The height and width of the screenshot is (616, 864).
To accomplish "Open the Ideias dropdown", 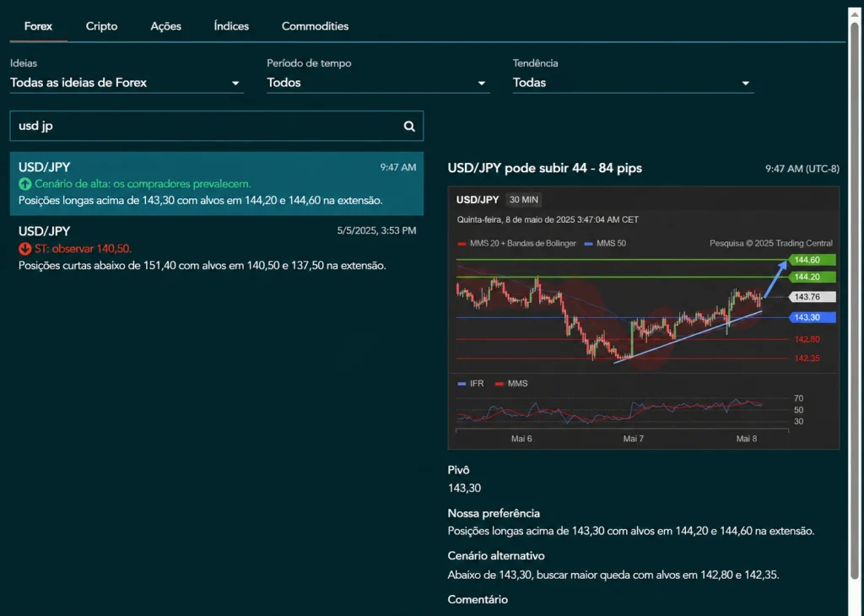I will pos(127,83).
